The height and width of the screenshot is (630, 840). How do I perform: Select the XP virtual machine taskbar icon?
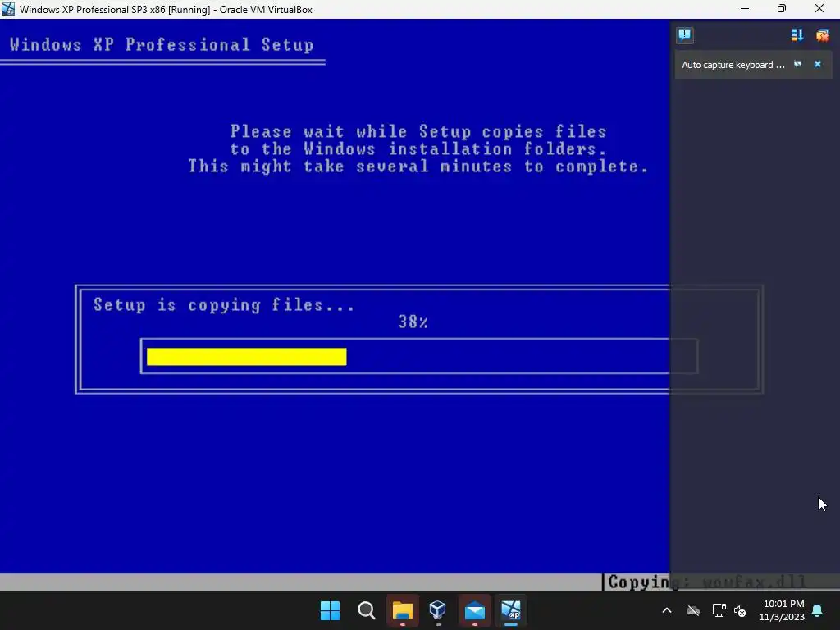511,610
